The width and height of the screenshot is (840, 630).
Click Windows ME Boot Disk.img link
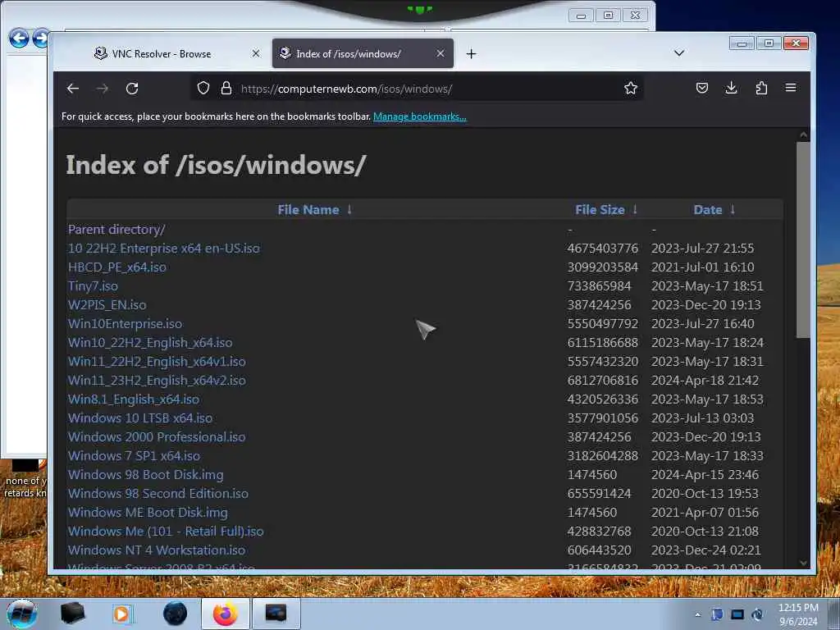point(148,512)
